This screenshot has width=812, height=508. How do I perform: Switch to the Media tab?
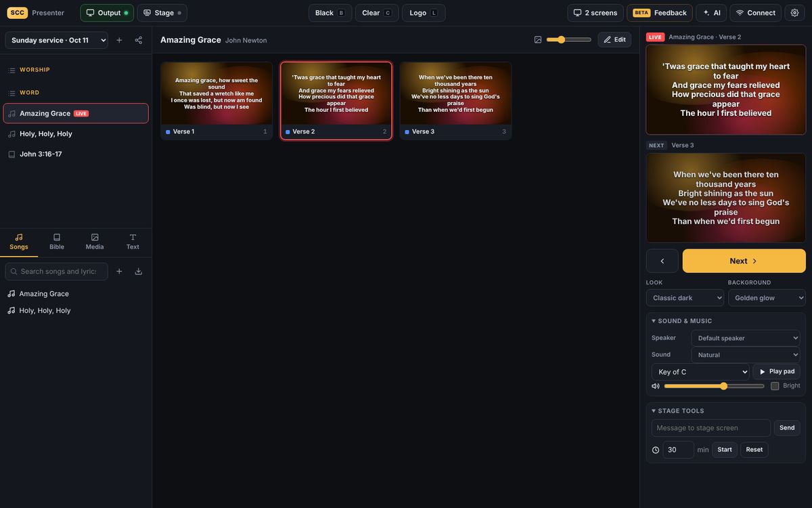pyautogui.click(x=95, y=242)
